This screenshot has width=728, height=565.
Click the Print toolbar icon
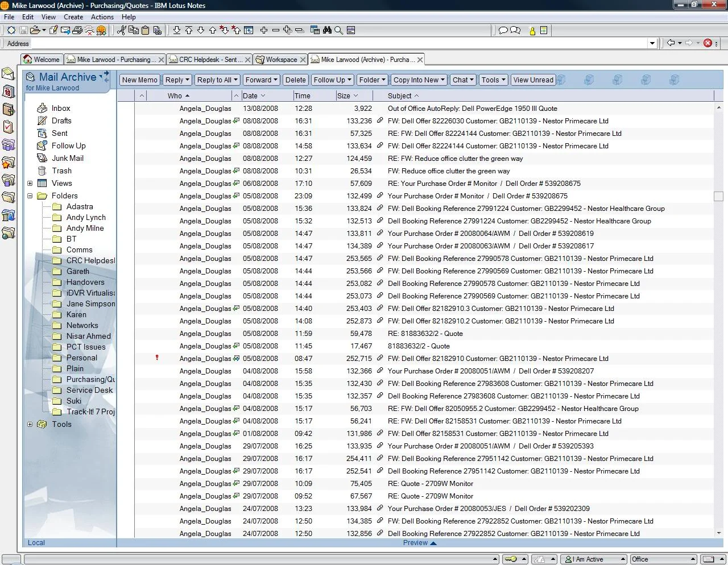[77, 30]
